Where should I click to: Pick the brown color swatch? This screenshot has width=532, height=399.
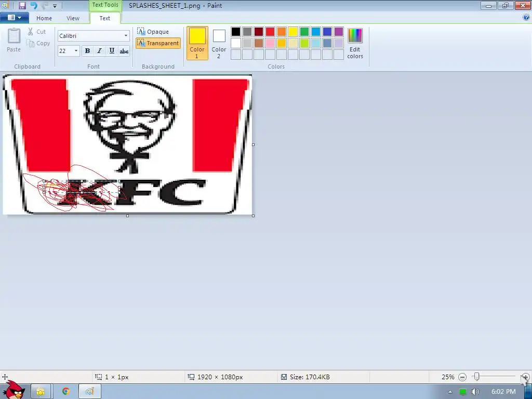point(259,43)
